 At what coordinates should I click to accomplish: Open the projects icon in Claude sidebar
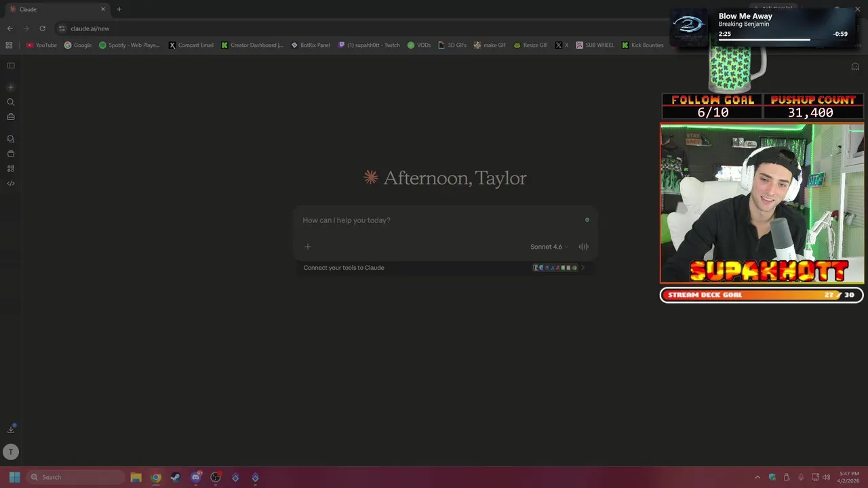click(x=11, y=154)
